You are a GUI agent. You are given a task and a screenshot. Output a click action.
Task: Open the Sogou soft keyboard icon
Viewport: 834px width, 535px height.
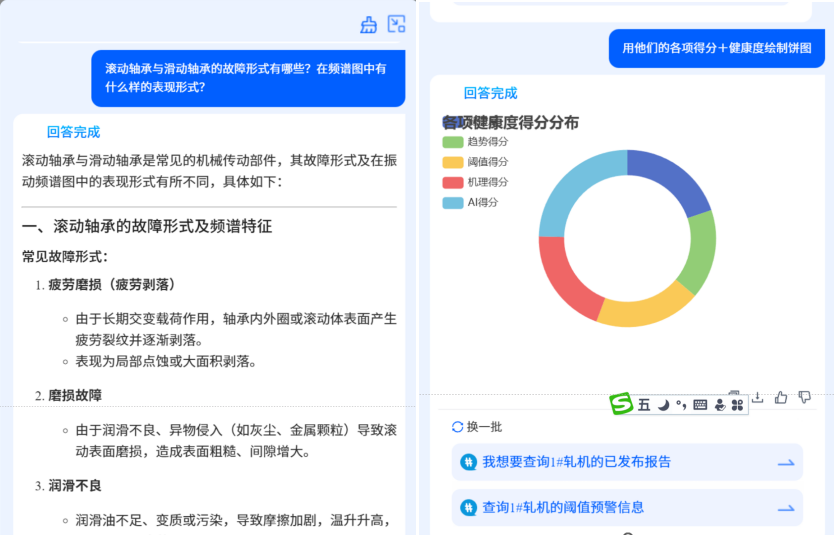click(700, 405)
